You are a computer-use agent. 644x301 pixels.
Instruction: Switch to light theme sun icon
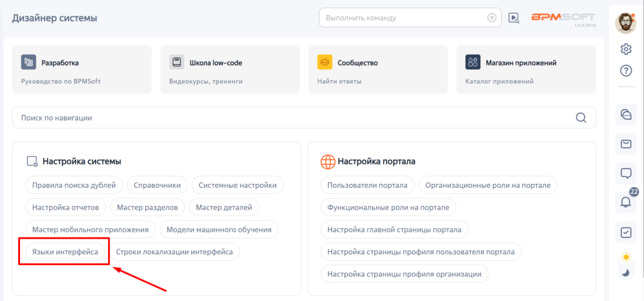pyautogui.click(x=626, y=258)
